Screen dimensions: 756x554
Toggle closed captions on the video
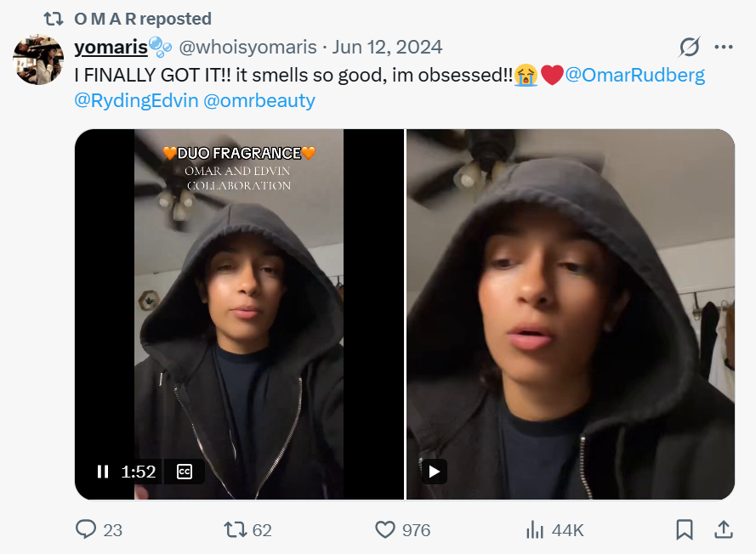click(185, 472)
